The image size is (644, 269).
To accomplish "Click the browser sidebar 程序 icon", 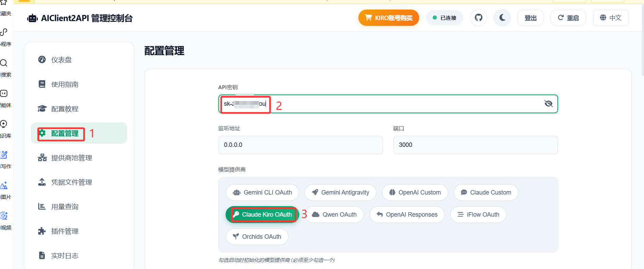I will click(4, 32).
